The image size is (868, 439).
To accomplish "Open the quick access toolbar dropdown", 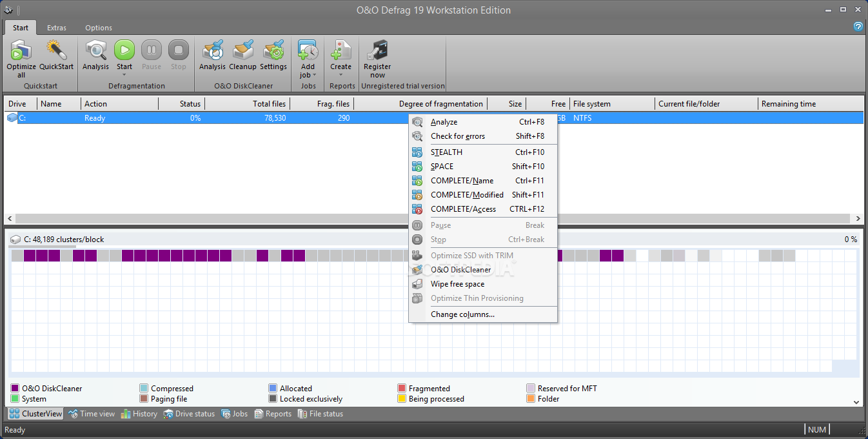I will pos(19,10).
